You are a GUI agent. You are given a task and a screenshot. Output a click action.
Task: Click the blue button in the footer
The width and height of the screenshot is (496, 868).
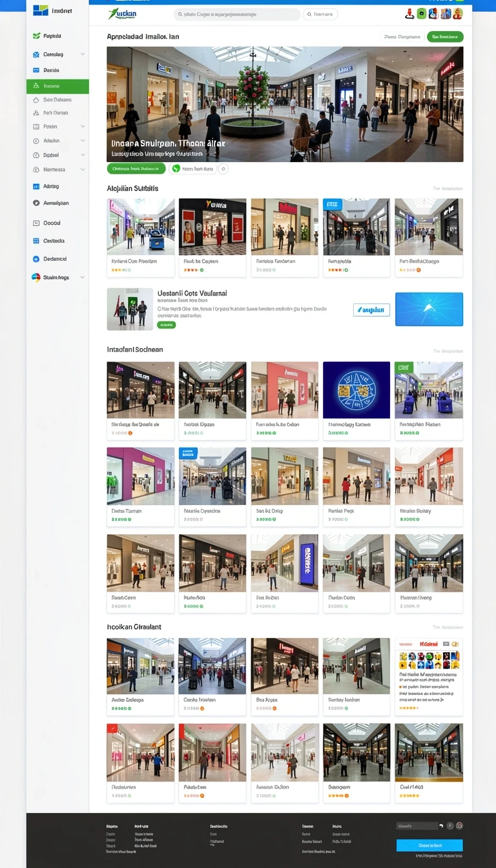(429, 845)
